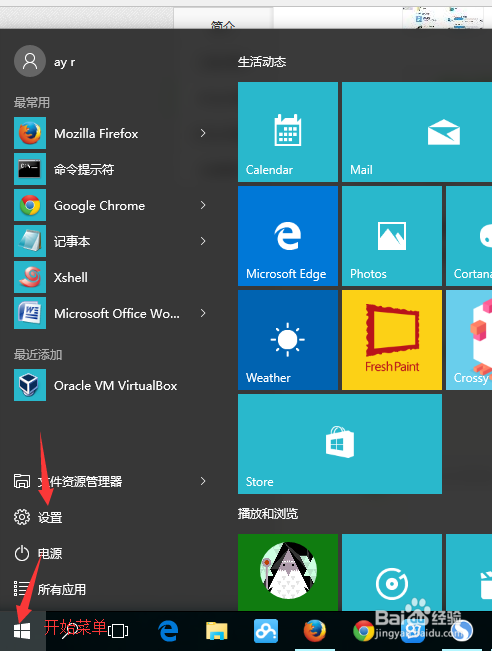Open the green game tile with character
The height and width of the screenshot is (651, 492).
click(288, 572)
